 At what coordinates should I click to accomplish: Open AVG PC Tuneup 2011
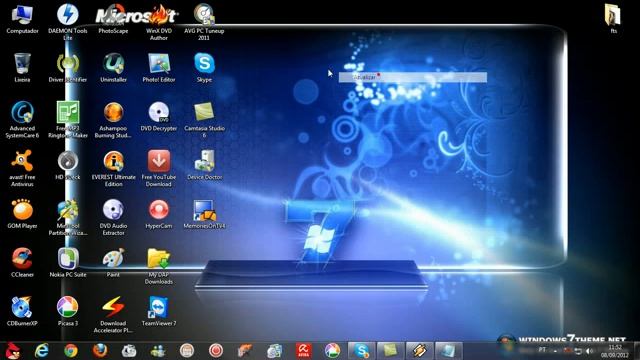point(204,21)
